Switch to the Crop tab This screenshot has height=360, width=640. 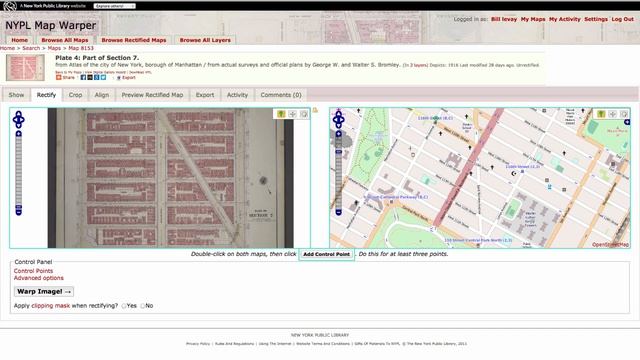(x=75, y=95)
